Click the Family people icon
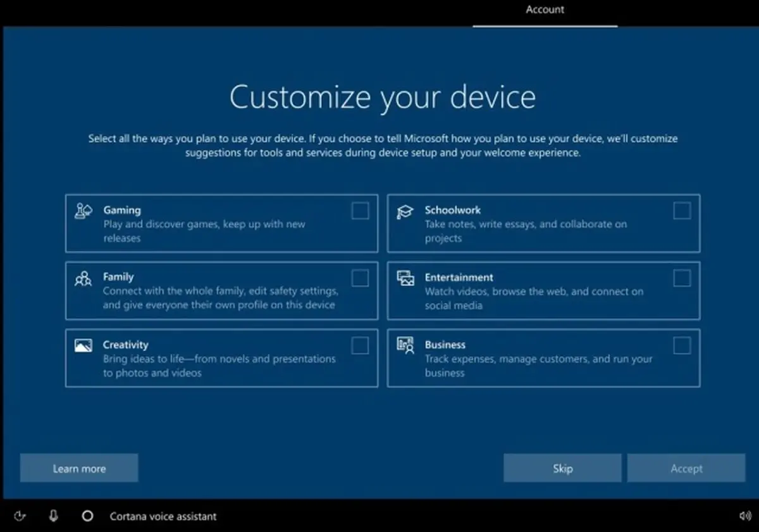759x532 pixels. [83, 278]
